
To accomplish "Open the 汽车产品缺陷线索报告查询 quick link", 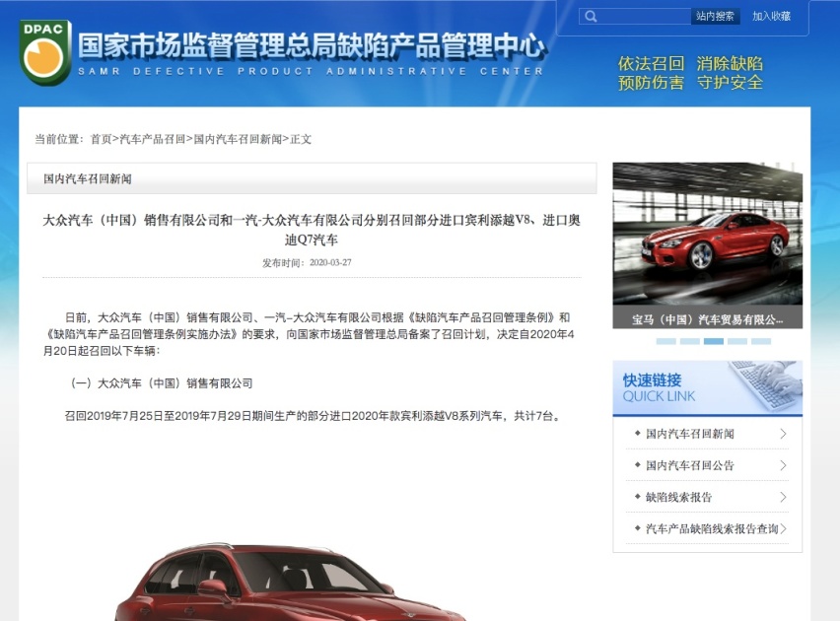I will click(712, 529).
